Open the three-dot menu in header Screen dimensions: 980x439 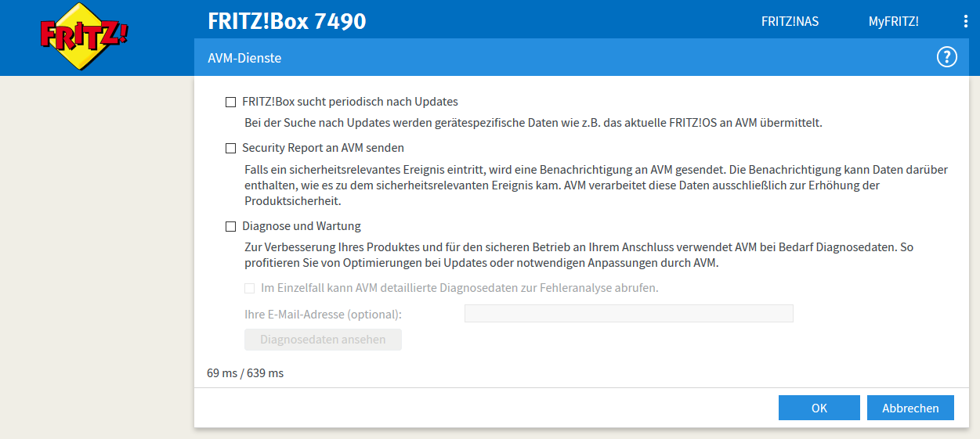(966, 21)
